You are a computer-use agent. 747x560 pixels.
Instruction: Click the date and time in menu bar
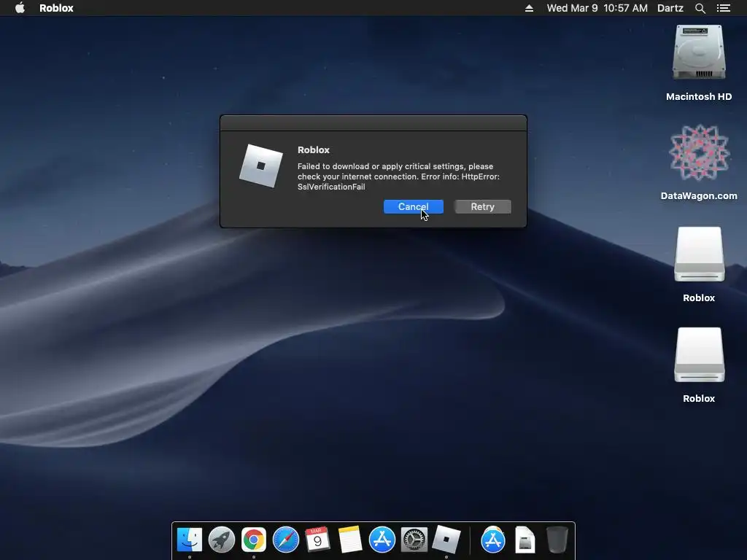(x=597, y=8)
